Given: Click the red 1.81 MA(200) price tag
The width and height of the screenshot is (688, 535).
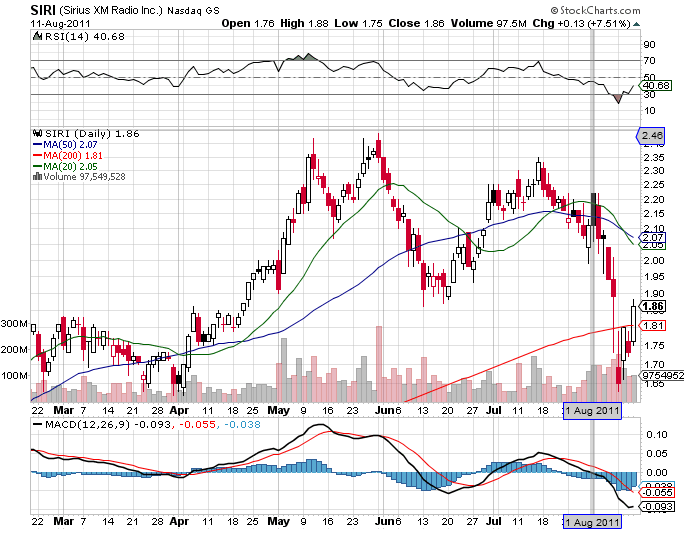Looking at the screenshot, I should [x=652, y=326].
